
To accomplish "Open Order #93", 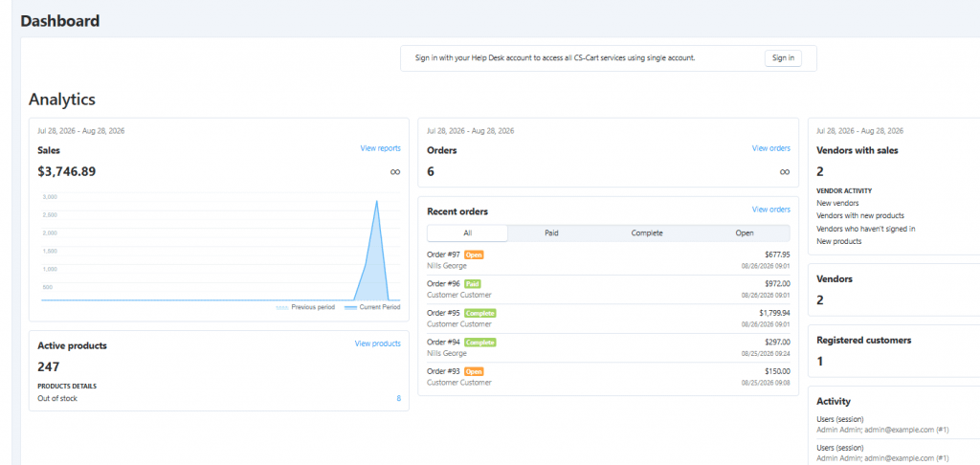I will tap(443, 371).
